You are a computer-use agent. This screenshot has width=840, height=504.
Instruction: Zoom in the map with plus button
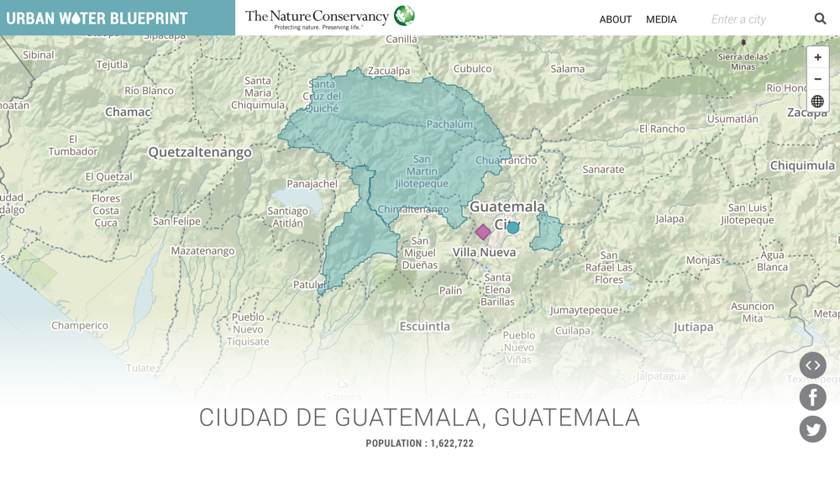click(x=817, y=57)
